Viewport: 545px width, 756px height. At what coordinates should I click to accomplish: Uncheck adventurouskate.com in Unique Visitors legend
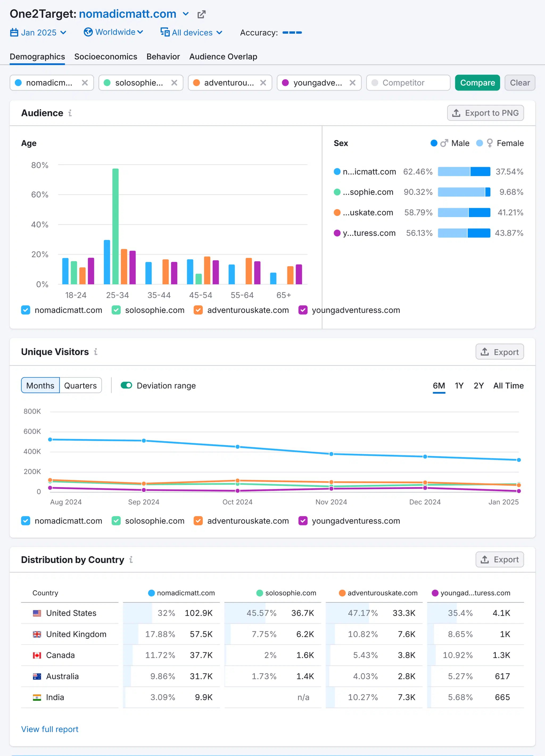click(198, 521)
